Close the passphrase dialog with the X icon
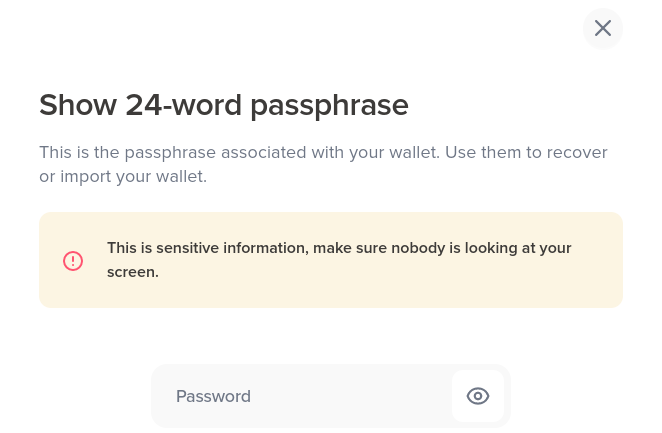662x433 pixels. [602, 28]
